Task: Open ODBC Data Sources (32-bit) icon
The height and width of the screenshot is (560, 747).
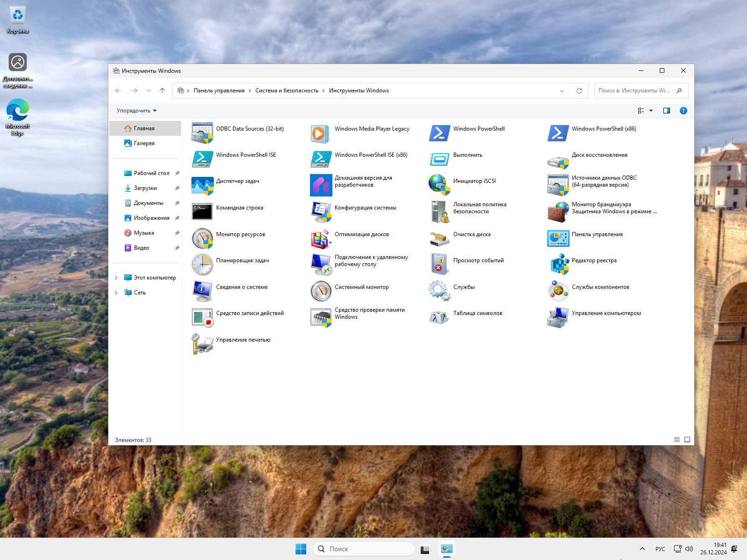Action: (x=202, y=133)
